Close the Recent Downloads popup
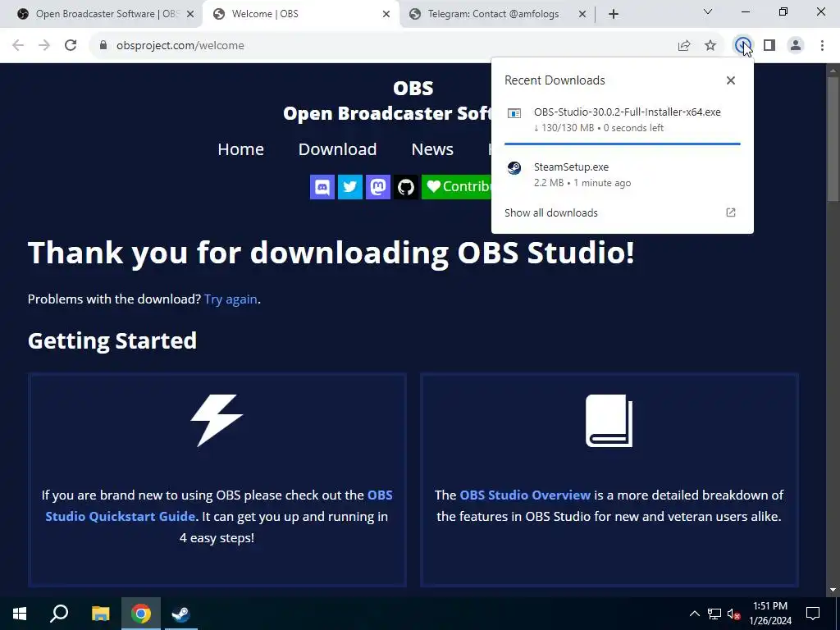The width and height of the screenshot is (840, 630). tap(731, 80)
